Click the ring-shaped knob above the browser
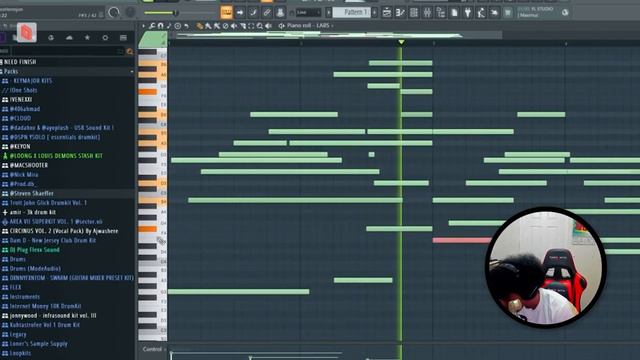 click(x=114, y=13)
